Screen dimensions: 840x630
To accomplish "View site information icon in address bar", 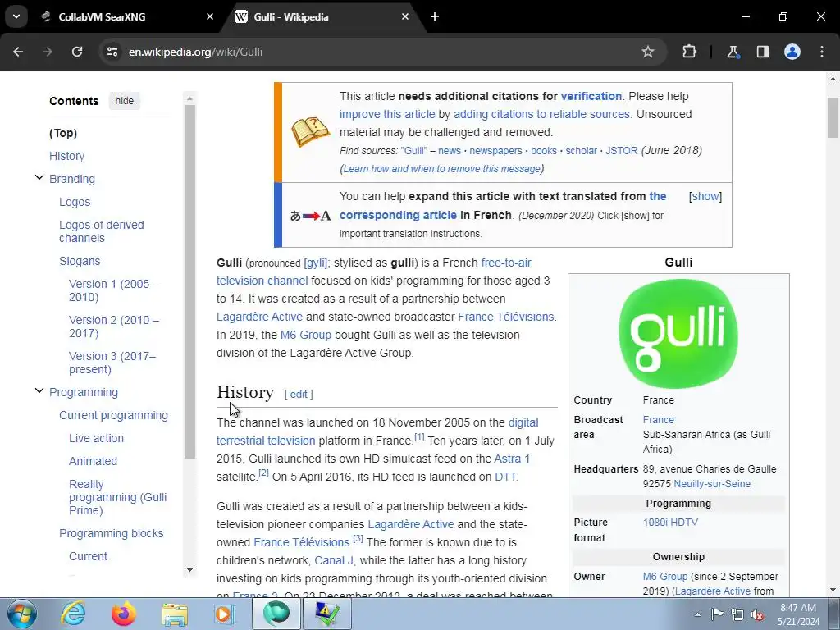I will (x=112, y=52).
